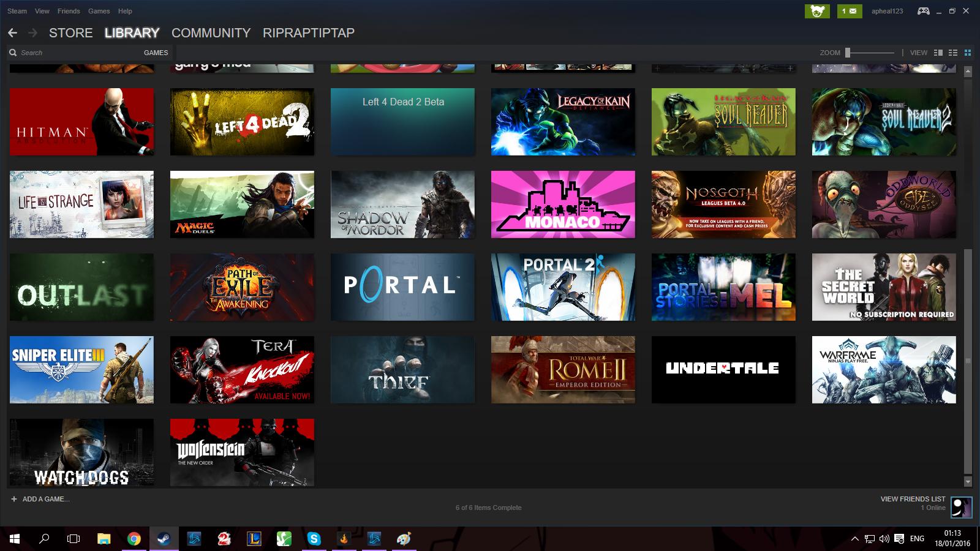
Task: Open the Games menu
Action: tap(99, 11)
